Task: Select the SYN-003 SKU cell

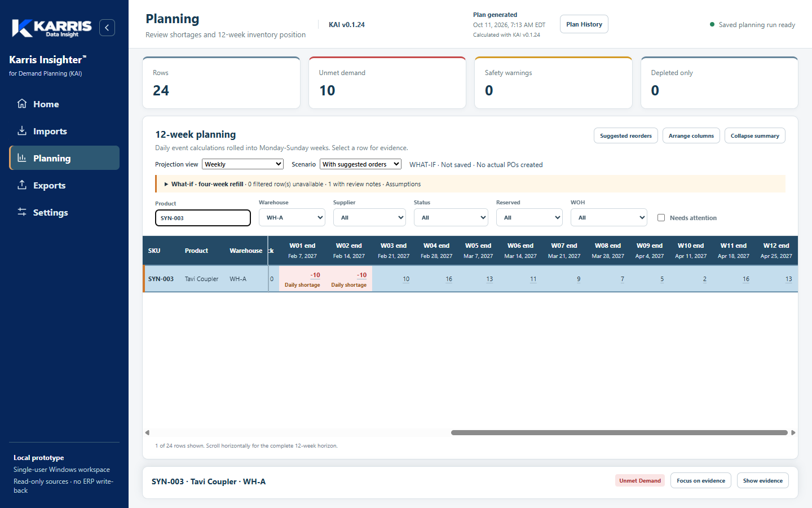Action: pyautogui.click(x=161, y=279)
